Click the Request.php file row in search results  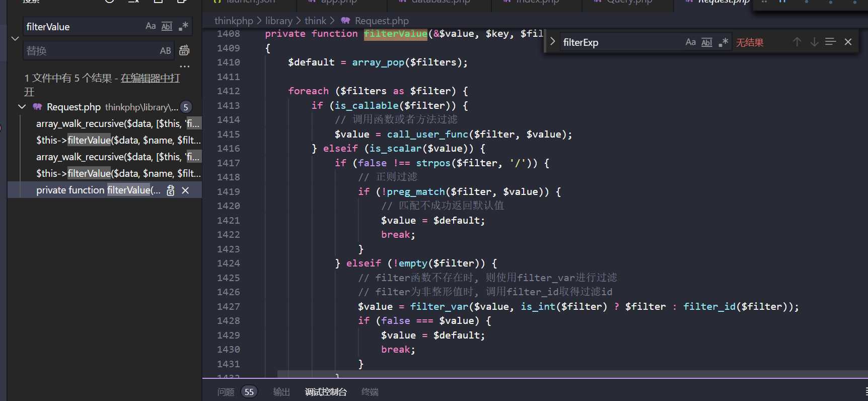105,107
